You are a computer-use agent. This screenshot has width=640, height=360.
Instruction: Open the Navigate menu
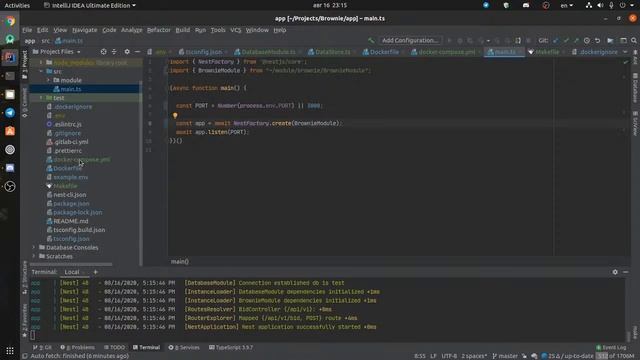(84, 30)
